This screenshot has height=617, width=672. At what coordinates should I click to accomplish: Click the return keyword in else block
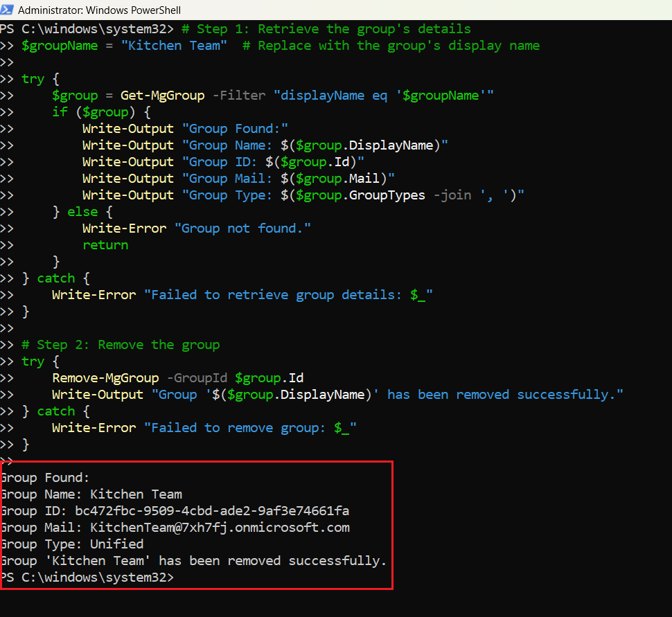(105, 245)
